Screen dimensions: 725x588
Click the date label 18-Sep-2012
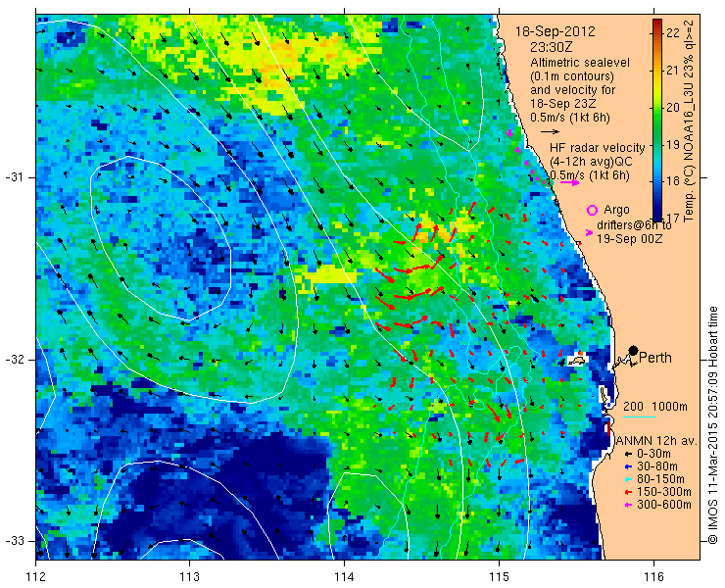[556, 32]
